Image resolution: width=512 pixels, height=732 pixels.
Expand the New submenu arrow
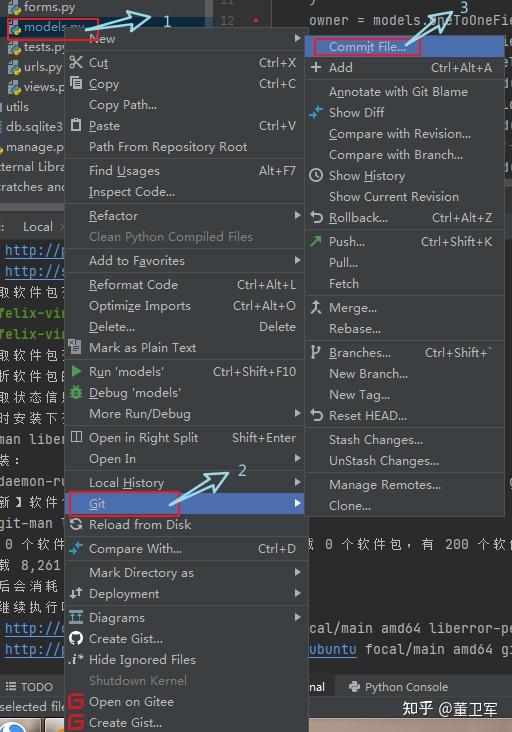tap(297, 38)
